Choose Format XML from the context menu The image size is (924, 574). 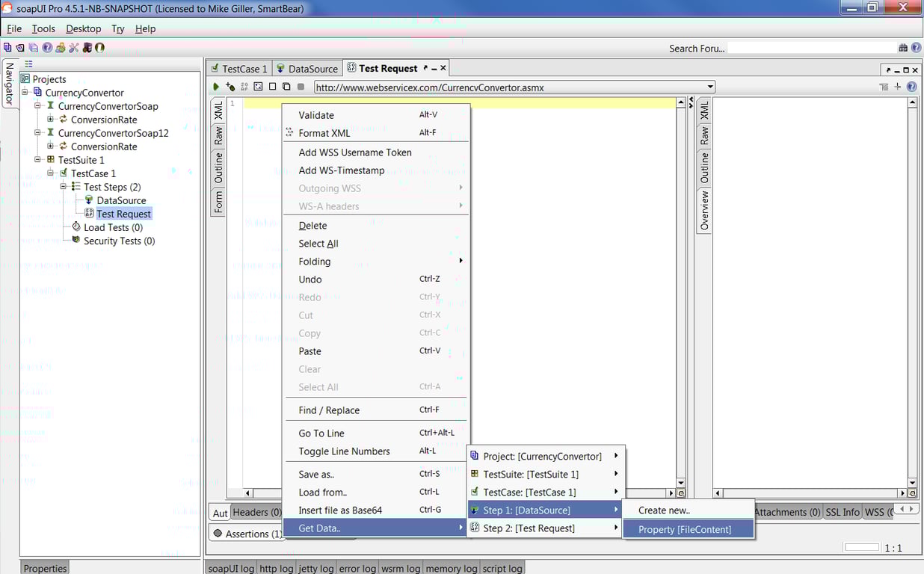coord(376,133)
